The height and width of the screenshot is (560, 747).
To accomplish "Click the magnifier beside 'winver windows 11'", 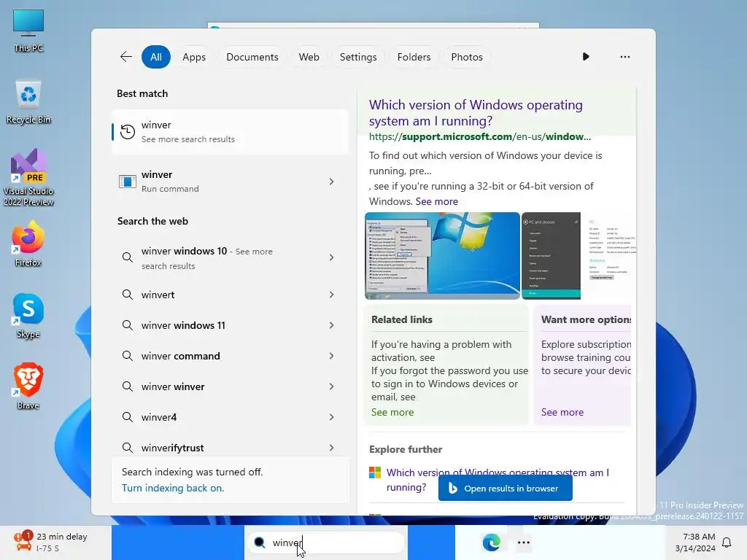I will [127, 325].
